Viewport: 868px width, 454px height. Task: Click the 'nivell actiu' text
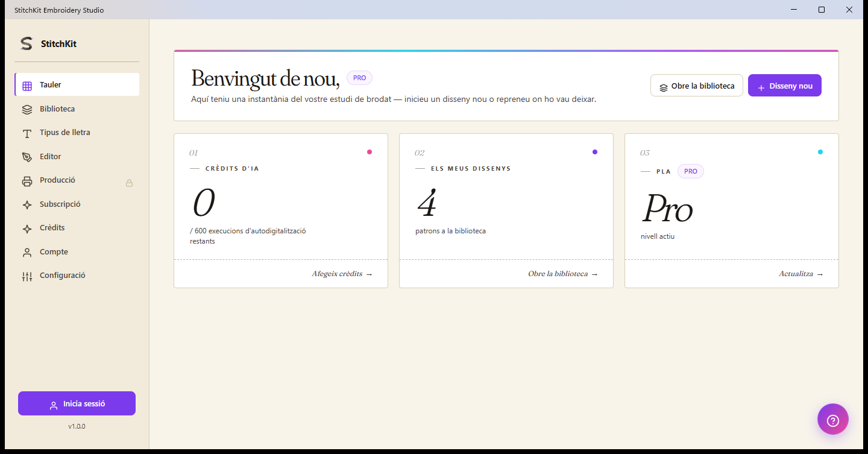point(658,236)
